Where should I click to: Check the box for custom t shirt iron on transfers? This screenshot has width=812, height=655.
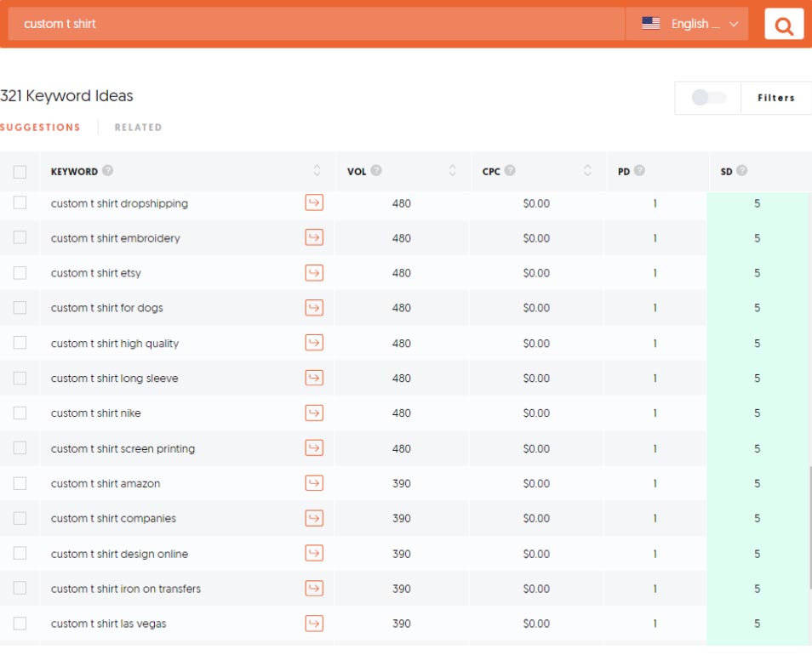20,589
